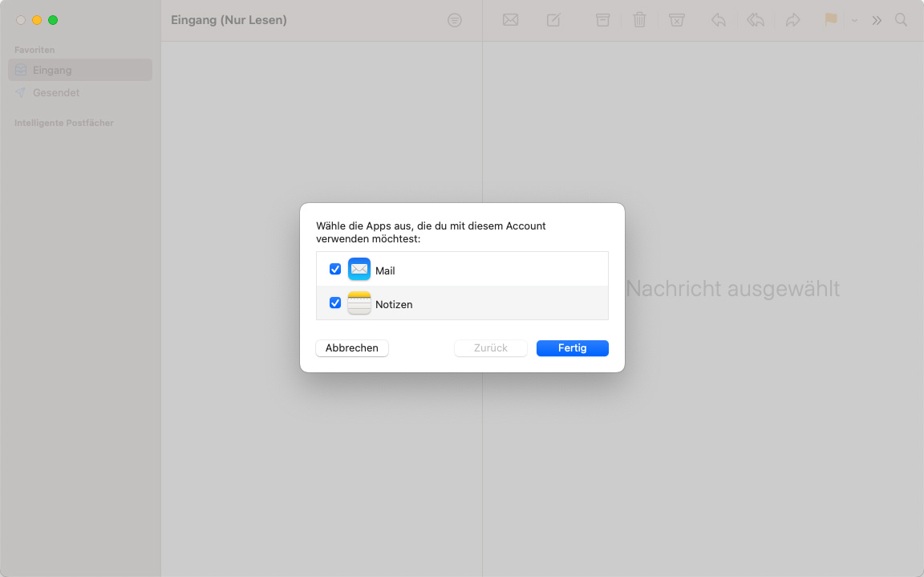Click the message filter icon
This screenshot has height=577, width=924.
(454, 20)
